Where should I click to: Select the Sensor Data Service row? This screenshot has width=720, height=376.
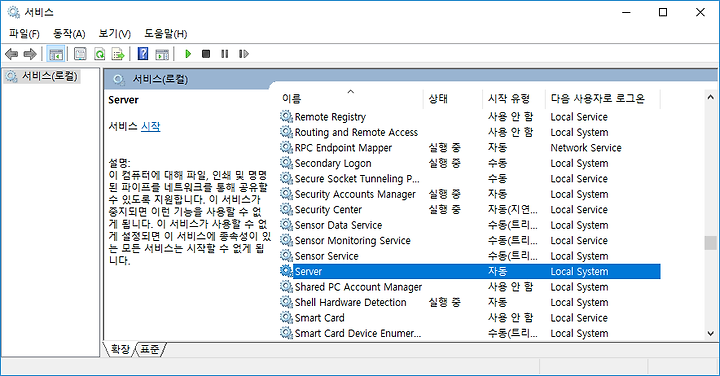(469, 225)
